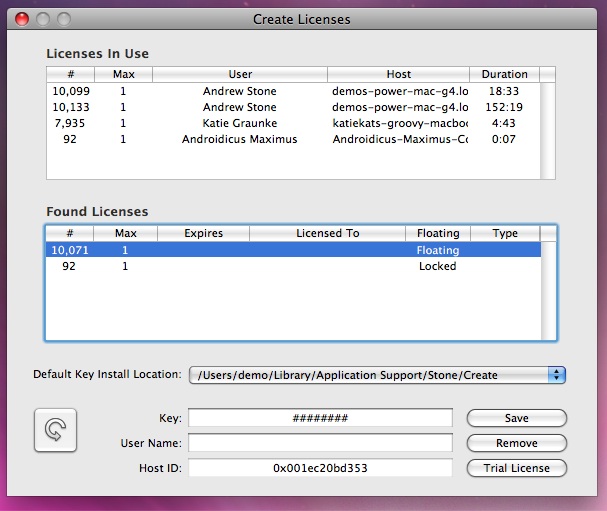Sort Found Licenses by Floating column
Screen dimensions: 607x511
(x=438, y=233)
